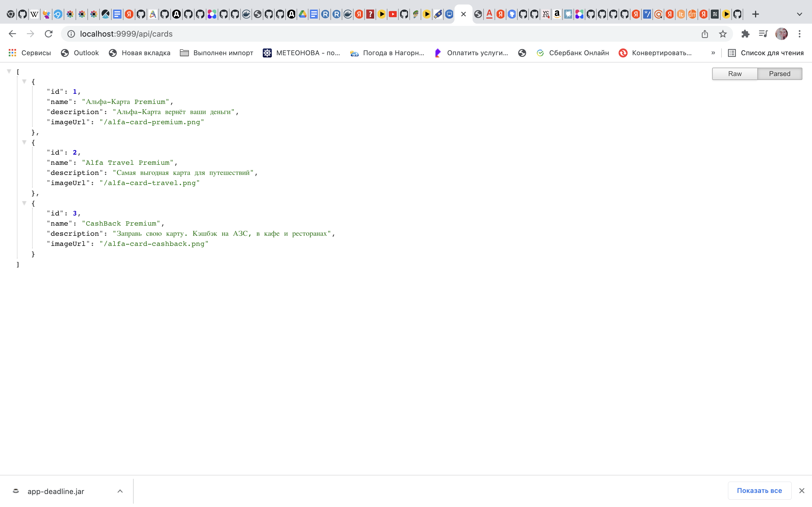Screen dimensions: 812x507
Task: Open Сбербанк Онлайн bookmark
Action: click(x=573, y=53)
